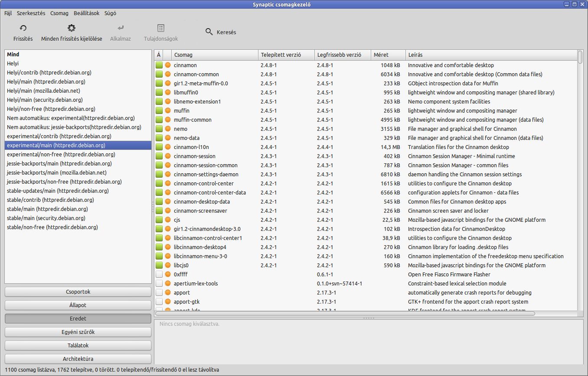Select Helyi/main (mozilla.debian.net) origin
The image size is (588, 376).
78,91
